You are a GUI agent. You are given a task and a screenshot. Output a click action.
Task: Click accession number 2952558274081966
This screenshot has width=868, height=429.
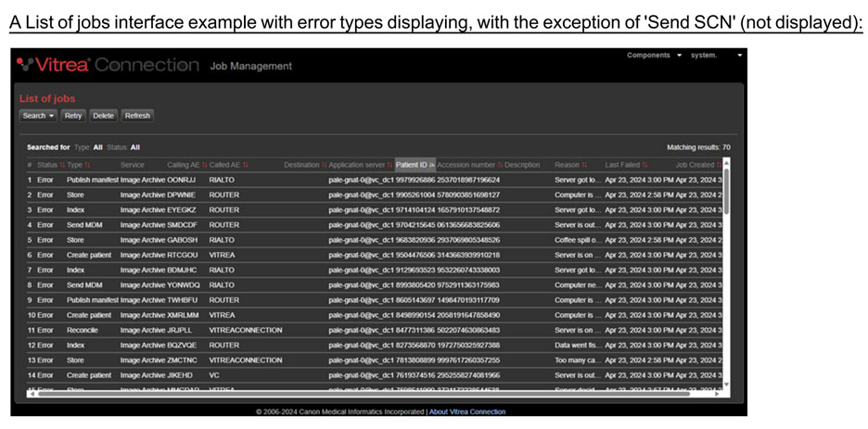click(x=468, y=375)
